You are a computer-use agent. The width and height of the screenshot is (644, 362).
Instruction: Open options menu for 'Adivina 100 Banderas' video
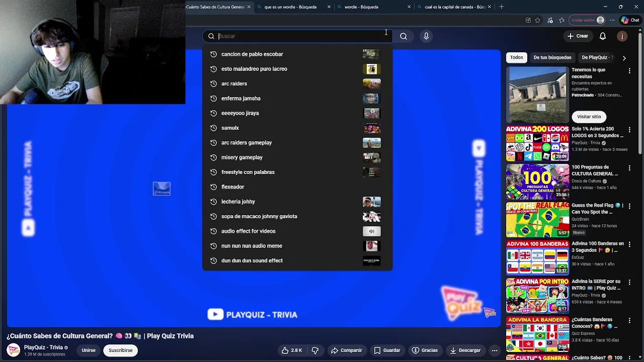(629, 244)
